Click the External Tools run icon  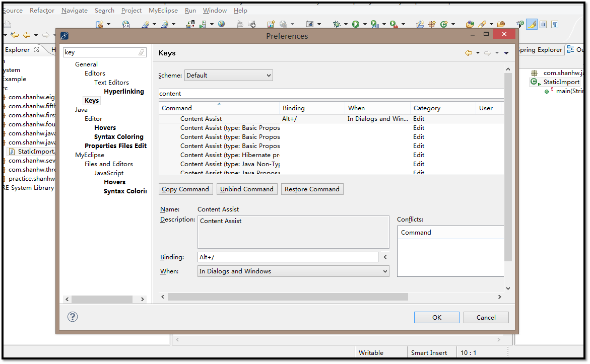pos(394,25)
